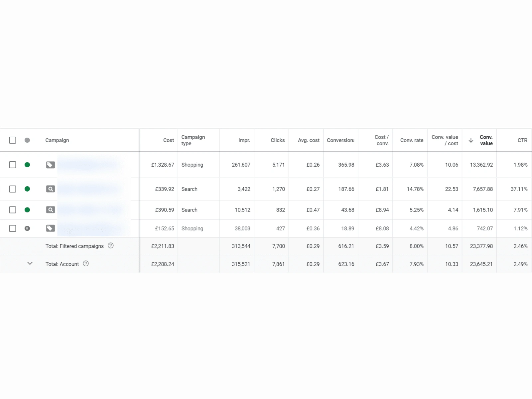Tick checkbox for the £390.59 Search campaign

(x=13, y=210)
